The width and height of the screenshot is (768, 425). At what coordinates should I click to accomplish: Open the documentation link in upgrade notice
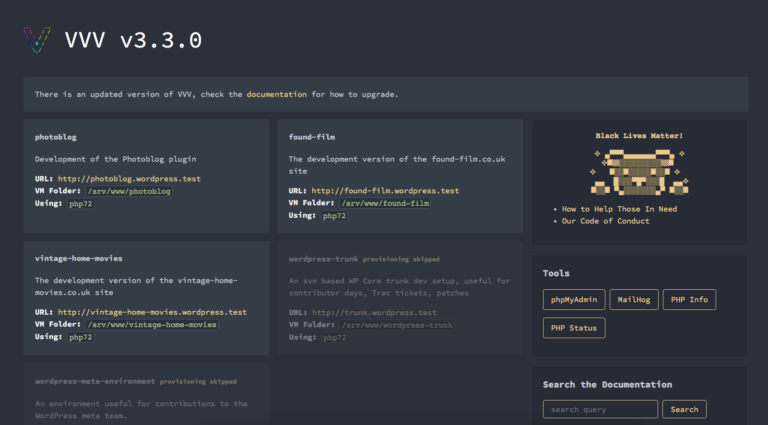tap(277, 94)
